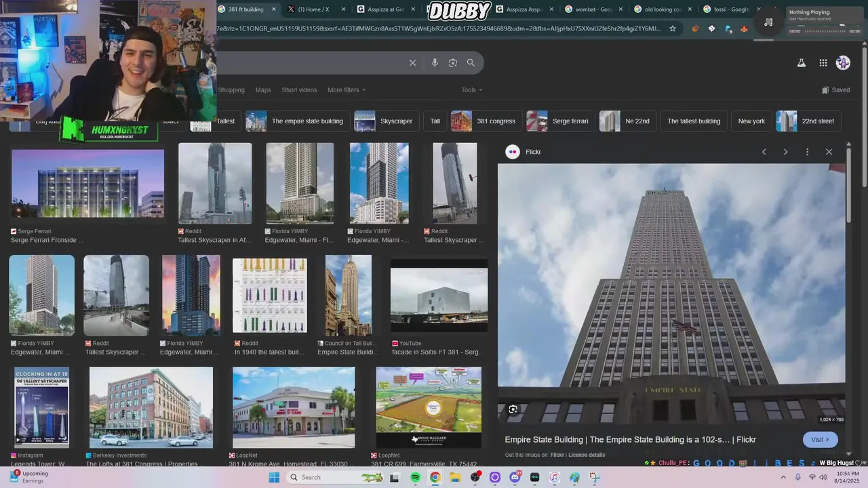The image size is (868, 488).
Task: Open Serge Ferrari Fronside building thumbnail
Action: click(x=87, y=184)
